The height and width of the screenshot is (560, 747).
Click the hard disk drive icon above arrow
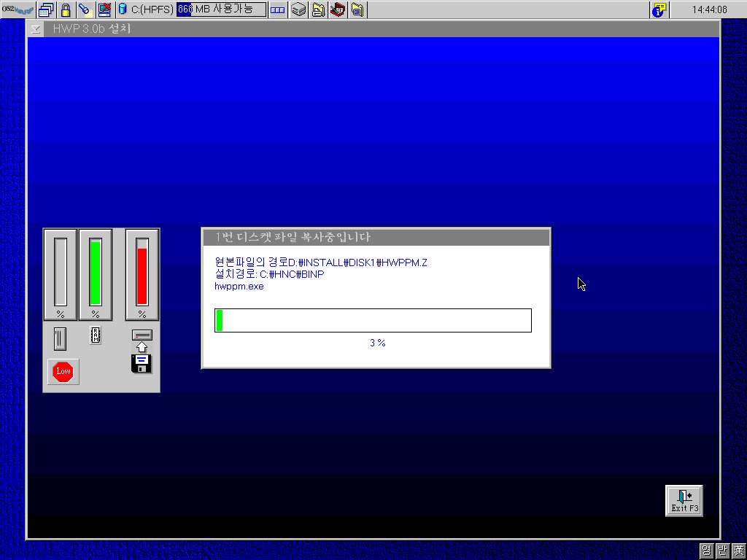coord(142,335)
